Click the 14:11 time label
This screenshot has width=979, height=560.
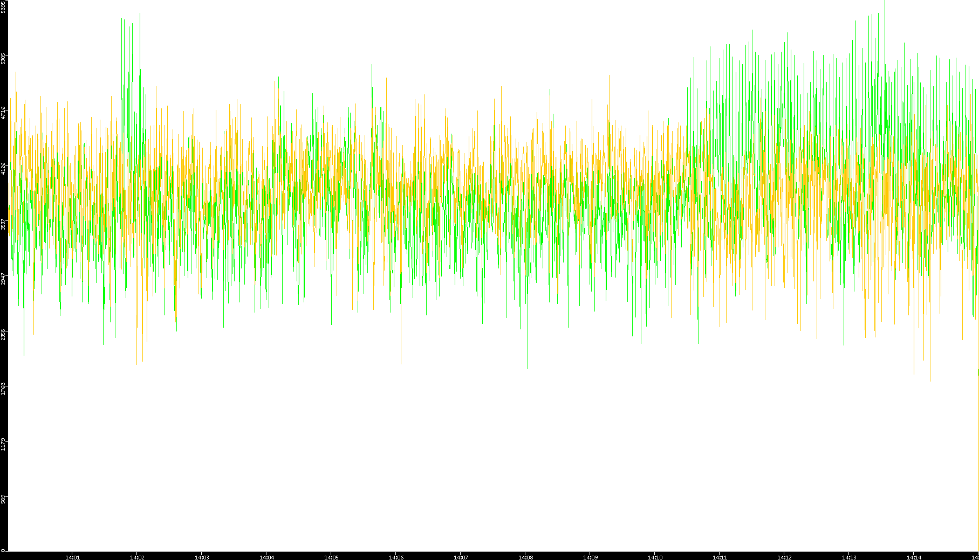tap(720, 557)
